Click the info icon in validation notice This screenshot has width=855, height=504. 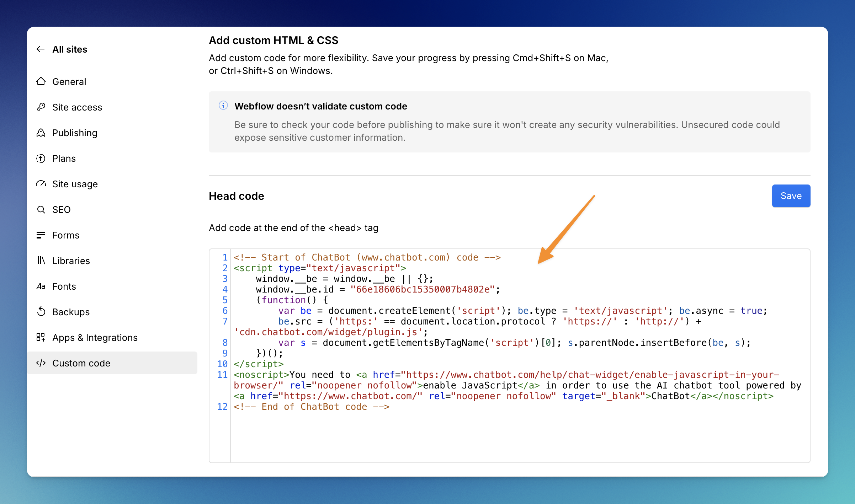click(x=223, y=106)
